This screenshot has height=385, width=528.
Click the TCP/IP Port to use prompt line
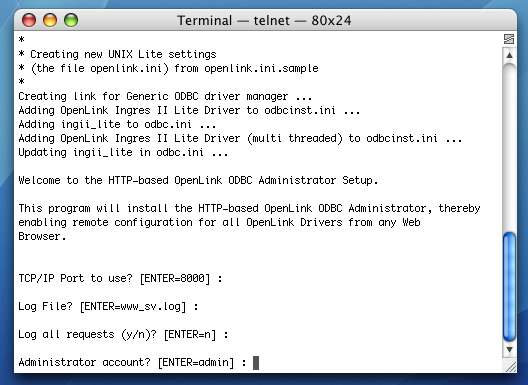pos(120,279)
